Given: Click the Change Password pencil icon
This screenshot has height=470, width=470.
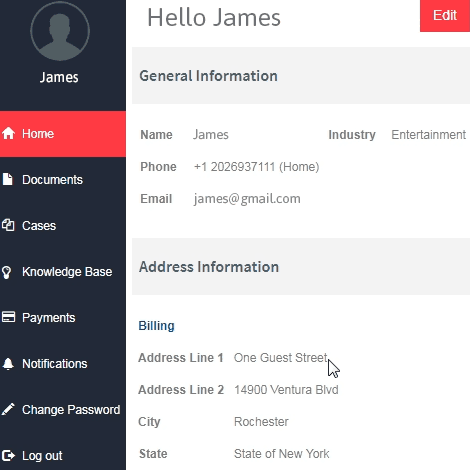Looking at the screenshot, I should (8, 409).
